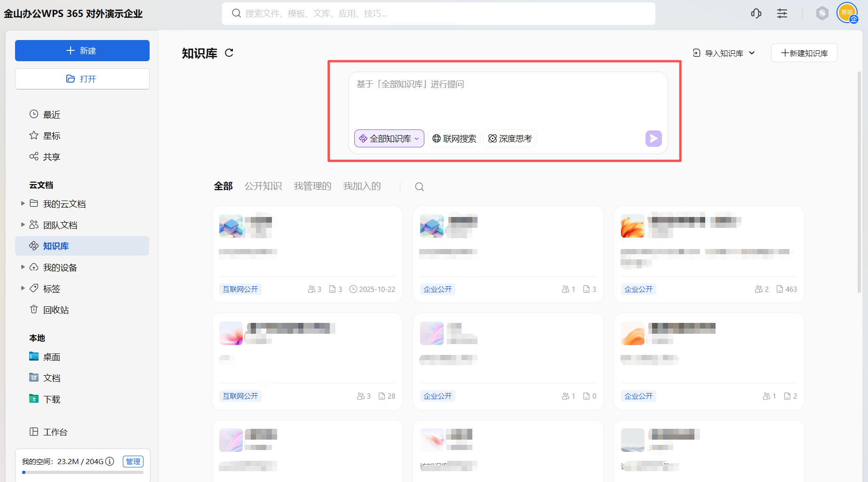The height and width of the screenshot is (482, 868).
Task: Open the headset customer support icon
Action: pyautogui.click(x=756, y=14)
